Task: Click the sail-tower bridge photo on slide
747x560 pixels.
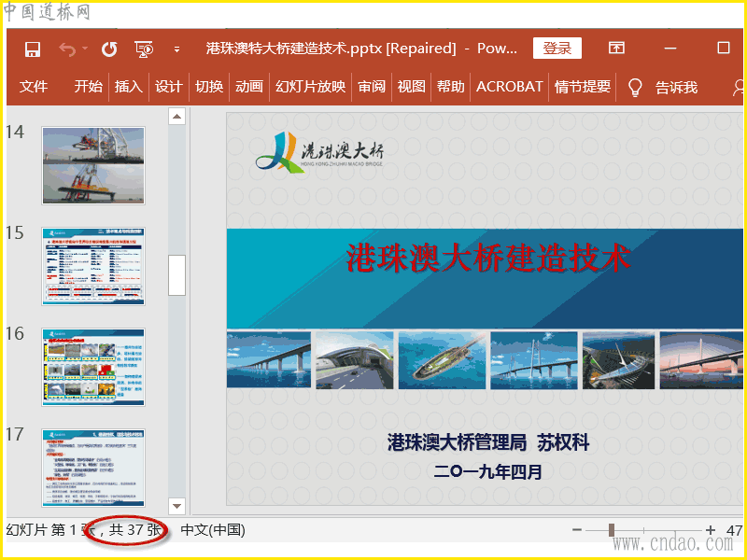Action: (618, 360)
